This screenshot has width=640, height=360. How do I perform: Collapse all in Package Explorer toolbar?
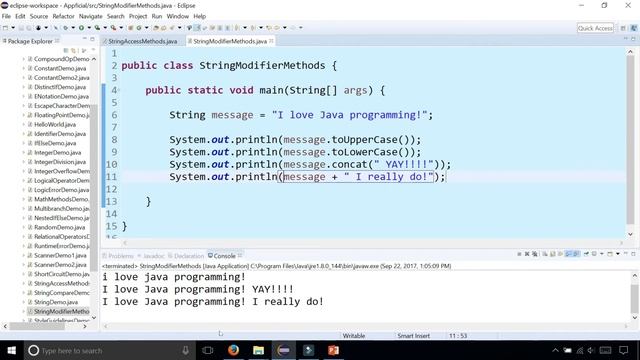coord(66,50)
